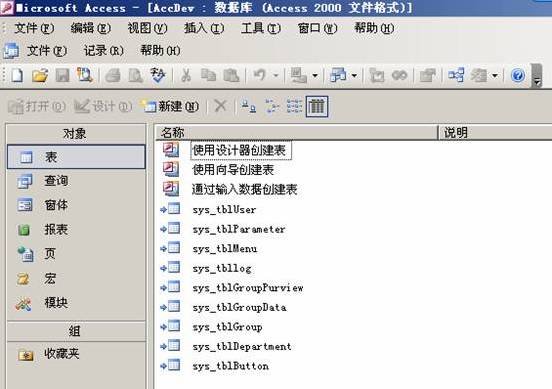The width and height of the screenshot is (552, 389).
Task: Expand the Office Links dropdown arrow
Action: point(315,75)
